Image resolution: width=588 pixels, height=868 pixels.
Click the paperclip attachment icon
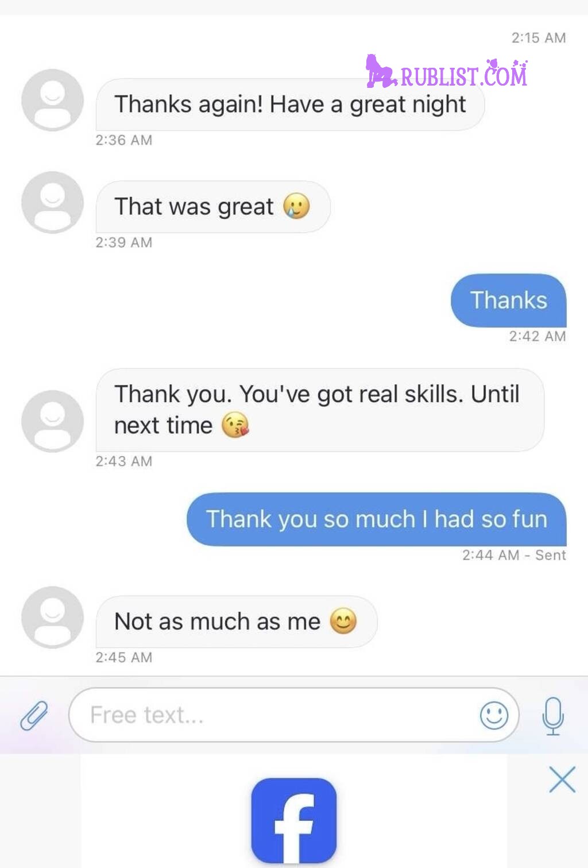pos(34,715)
